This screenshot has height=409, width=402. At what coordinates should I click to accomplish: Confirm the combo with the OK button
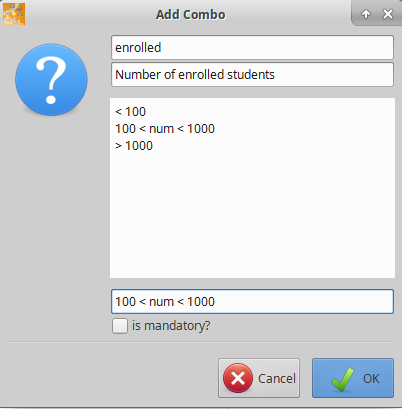pos(353,378)
